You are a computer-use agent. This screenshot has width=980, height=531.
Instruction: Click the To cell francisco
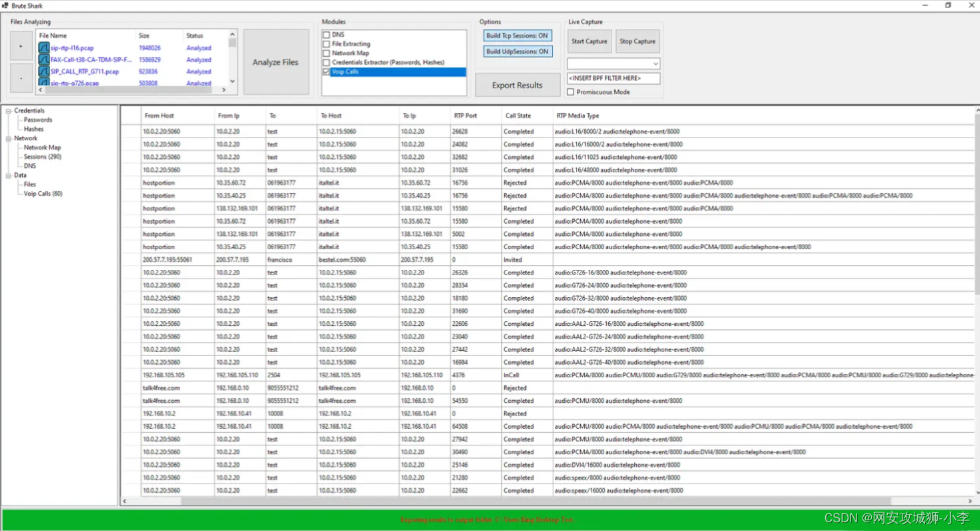click(291, 260)
